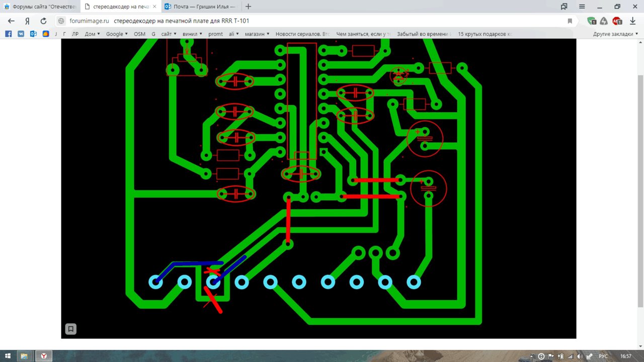
Task: Open the VK bookmark
Action: click(x=21, y=34)
